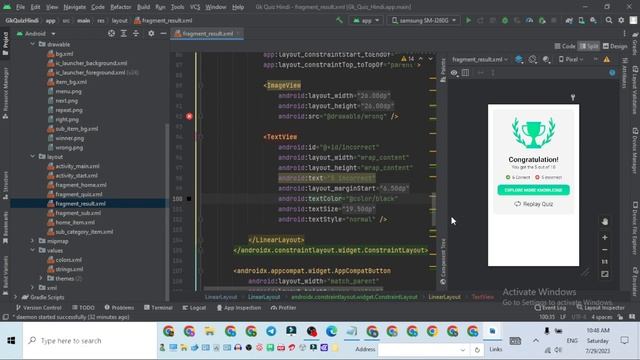Viewport: 640px width, 360px height.
Task: Open fragment_quiz.xml in layout folder
Action: pos(79,194)
